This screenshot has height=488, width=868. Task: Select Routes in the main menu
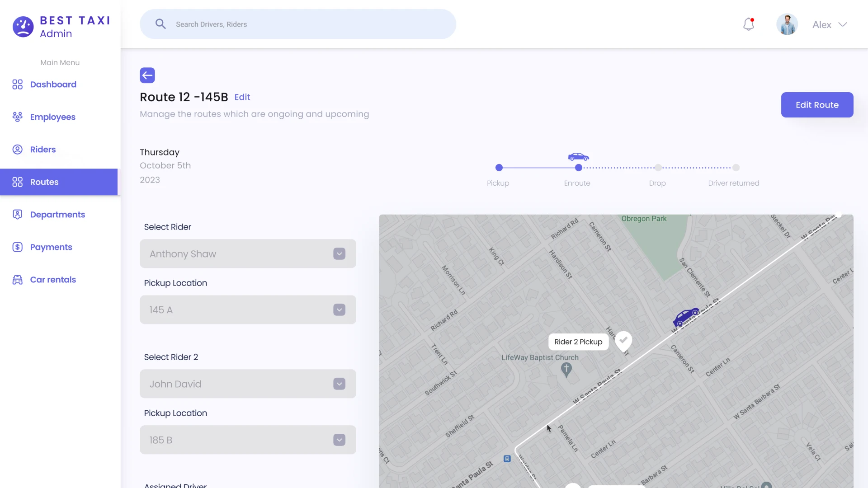pyautogui.click(x=44, y=182)
